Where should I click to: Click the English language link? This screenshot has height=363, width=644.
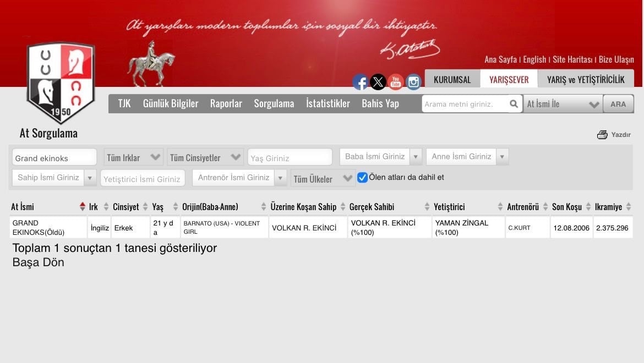tap(534, 59)
